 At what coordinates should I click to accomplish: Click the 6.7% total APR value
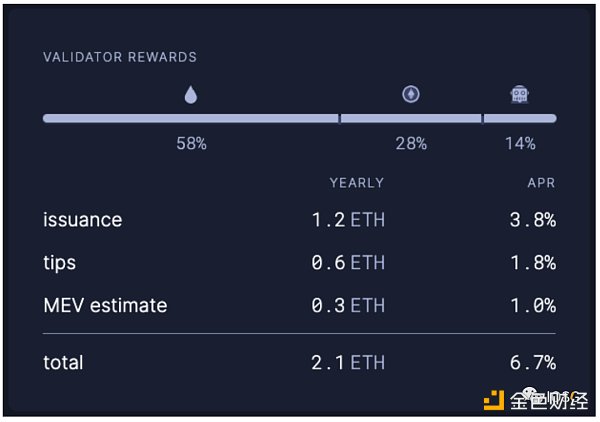[x=532, y=363]
